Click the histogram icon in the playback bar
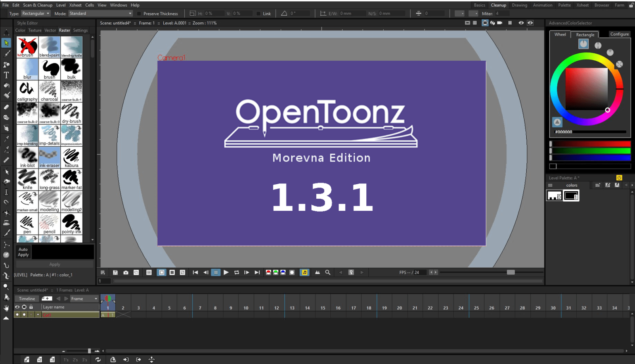The image size is (635, 364). pos(317,272)
